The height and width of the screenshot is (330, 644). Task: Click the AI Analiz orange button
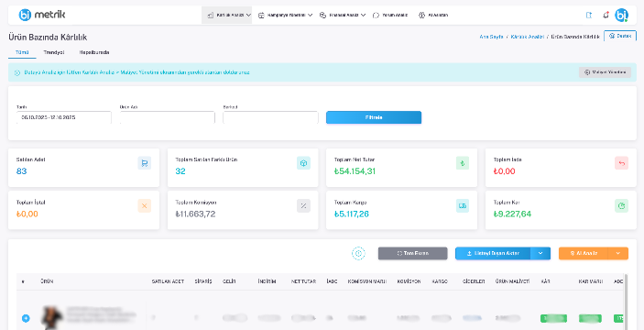(x=584, y=254)
